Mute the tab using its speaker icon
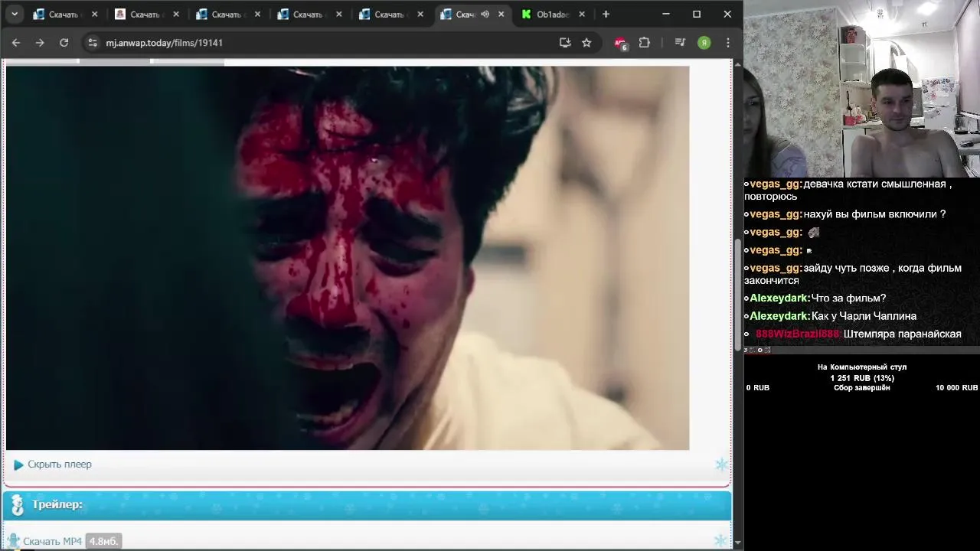The height and width of the screenshot is (551, 980). coord(485,15)
